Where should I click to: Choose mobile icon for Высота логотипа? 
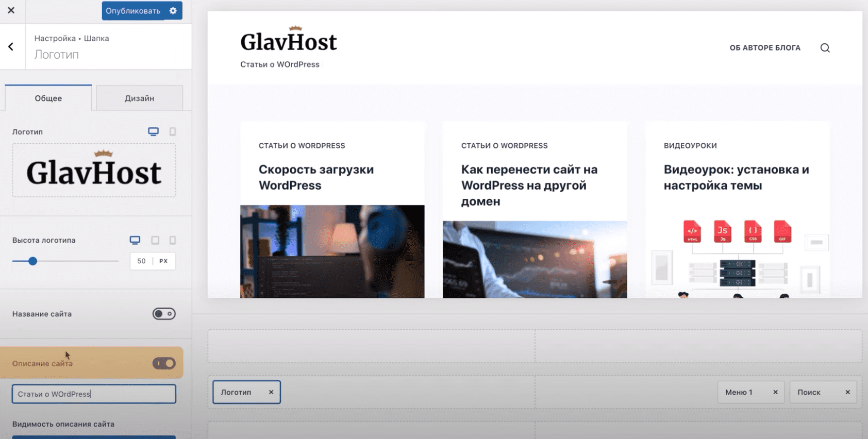173,240
